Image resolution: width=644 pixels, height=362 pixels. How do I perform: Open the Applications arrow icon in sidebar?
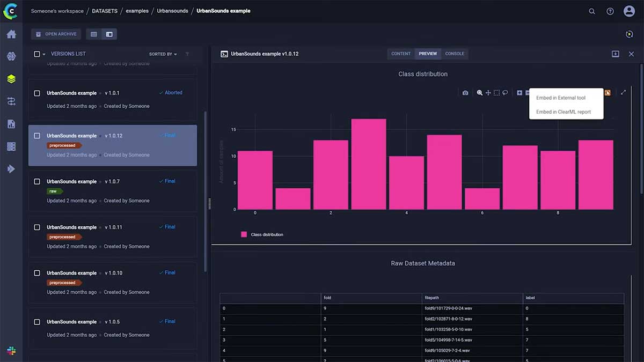11,169
